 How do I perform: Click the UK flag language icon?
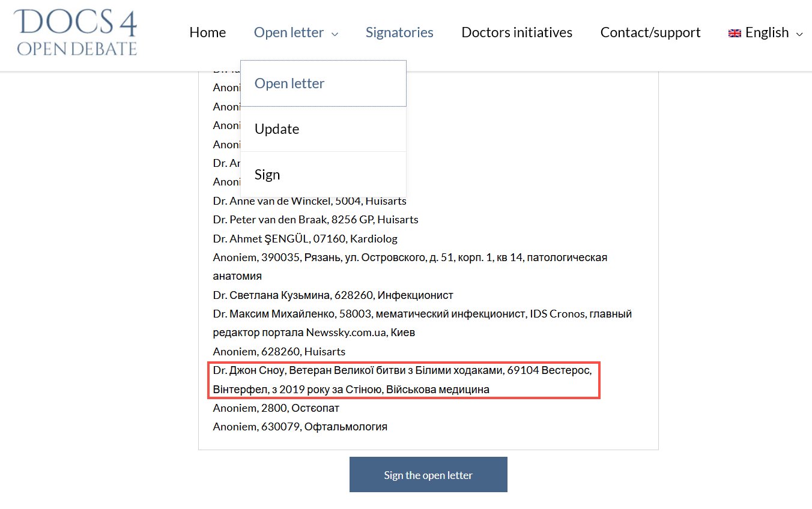[734, 34]
